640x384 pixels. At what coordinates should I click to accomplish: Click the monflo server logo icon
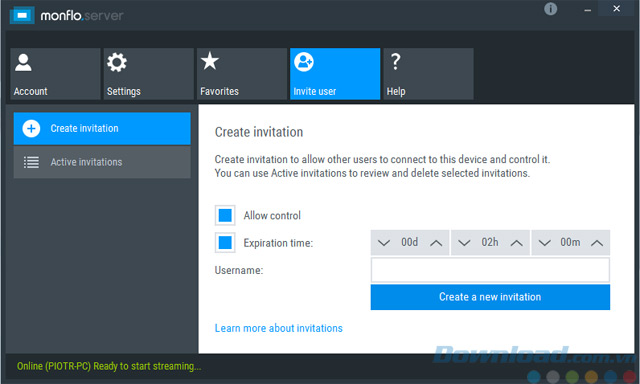[22, 16]
